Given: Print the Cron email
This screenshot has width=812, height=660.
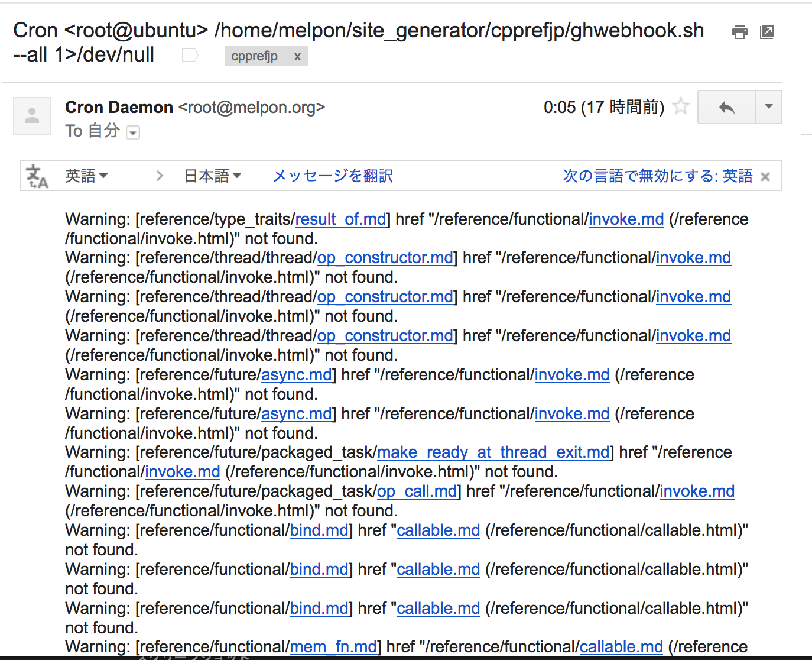Looking at the screenshot, I should coord(739,32).
